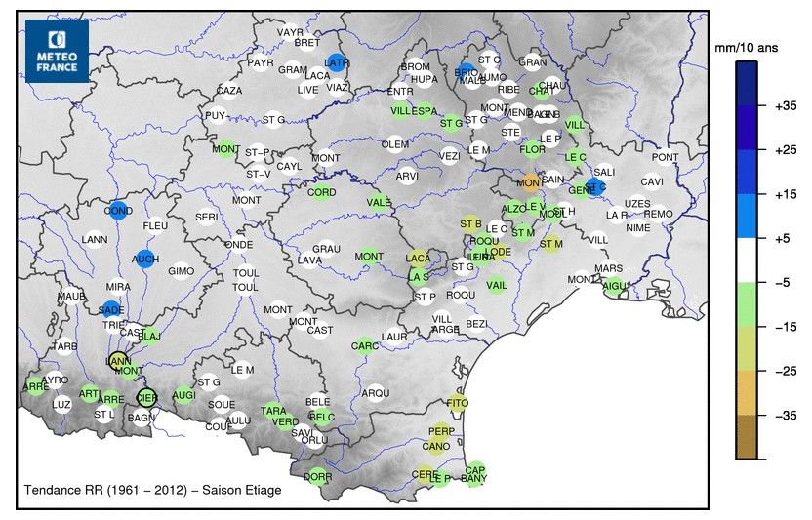Click the green CORD station circle

click(322, 192)
